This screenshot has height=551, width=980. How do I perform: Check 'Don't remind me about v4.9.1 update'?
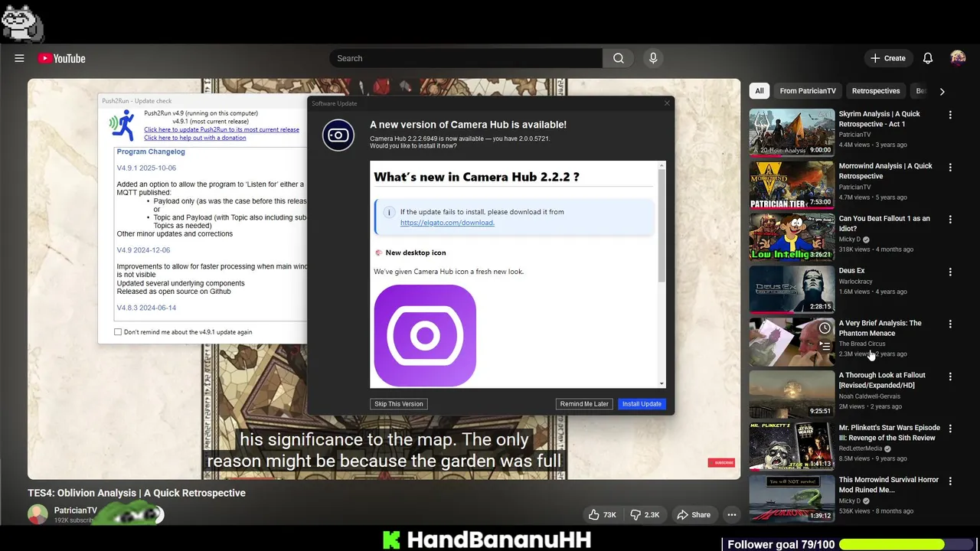[118, 332]
